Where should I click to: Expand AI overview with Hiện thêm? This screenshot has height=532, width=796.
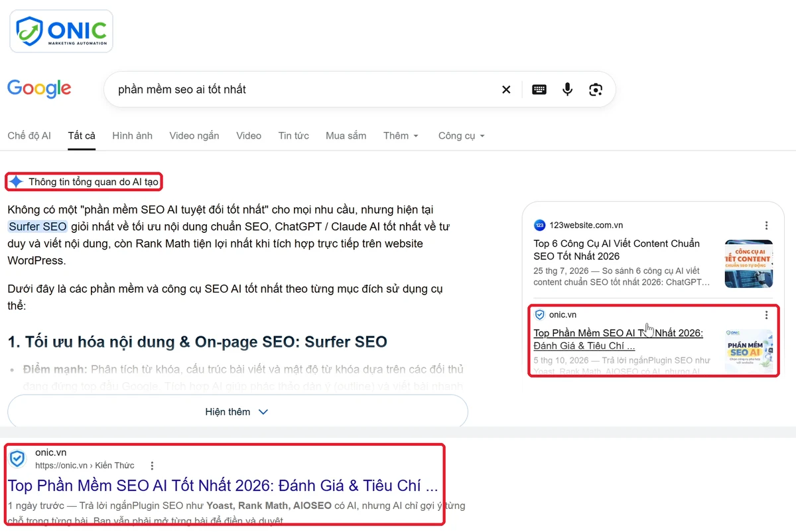coord(237,412)
